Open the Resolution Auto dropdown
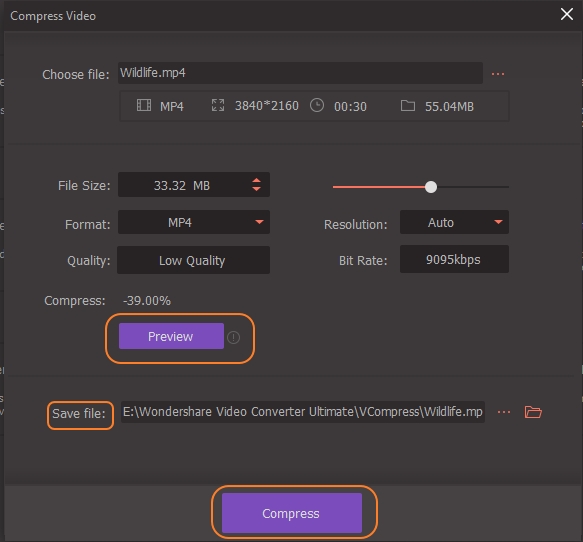This screenshot has width=583, height=542. point(454,222)
